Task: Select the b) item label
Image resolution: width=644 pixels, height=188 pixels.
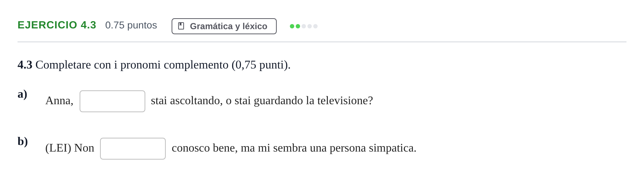Action: [x=23, y=141]
